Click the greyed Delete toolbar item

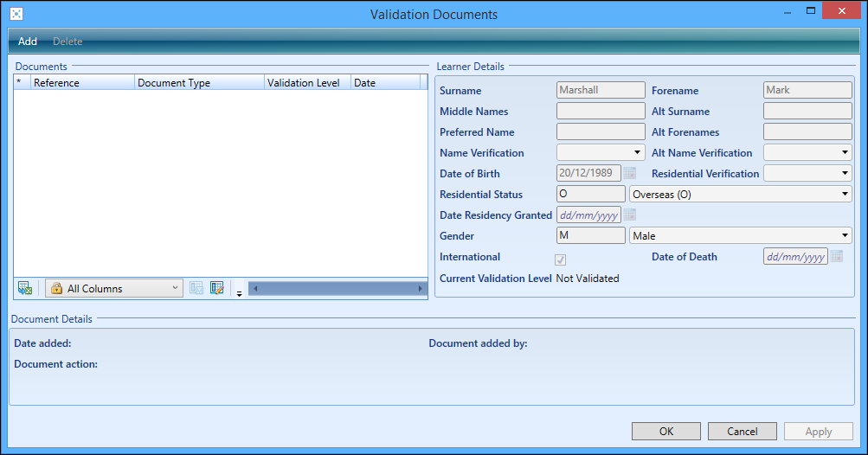point(68,42)
